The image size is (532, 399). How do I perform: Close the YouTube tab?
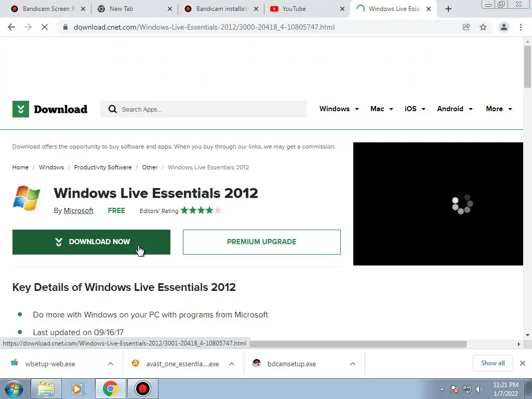pyautogui.click(x=342, y=9)
